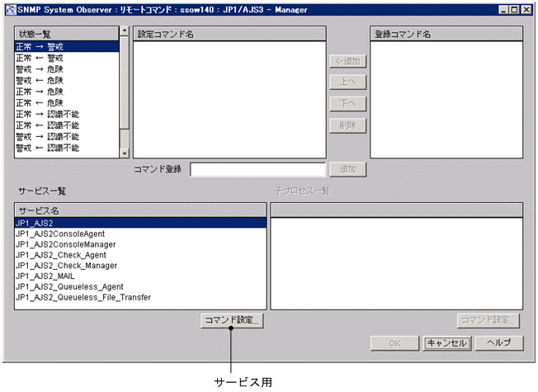Click the 状態一覧 column header
Image resolution: width=538 pixels, height=392 pixels.
click(x=67, y=34)
